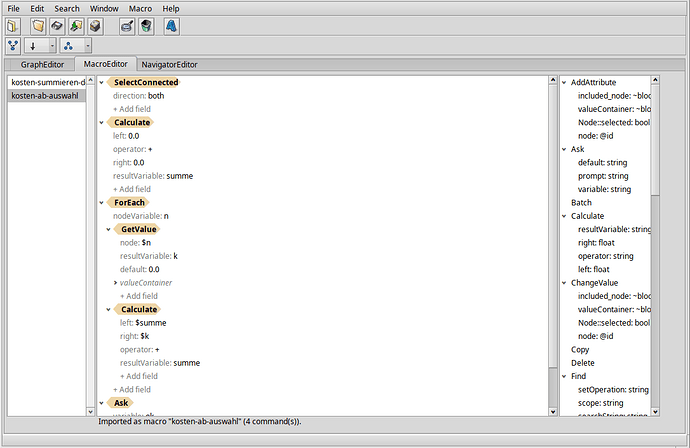The width and height of the screenshot is (690, 448).
Task: Open dropdown next to the down arrow
Action: click(x=52, y=46)
